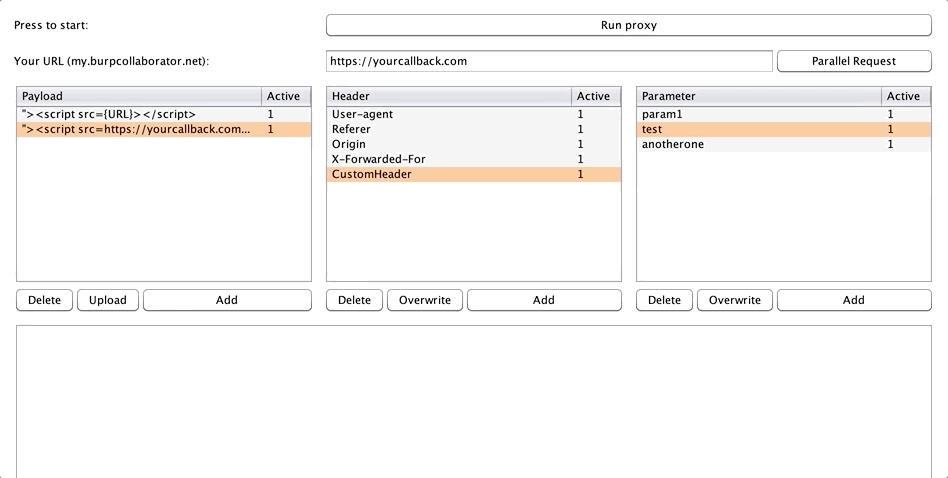Select the Referer header row

tap(474, 129)
